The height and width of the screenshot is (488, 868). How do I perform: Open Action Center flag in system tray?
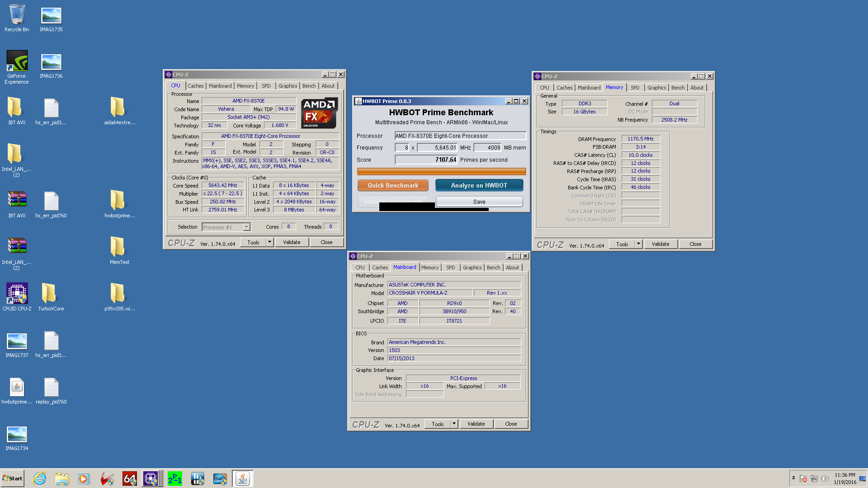(x=803, y=479)
